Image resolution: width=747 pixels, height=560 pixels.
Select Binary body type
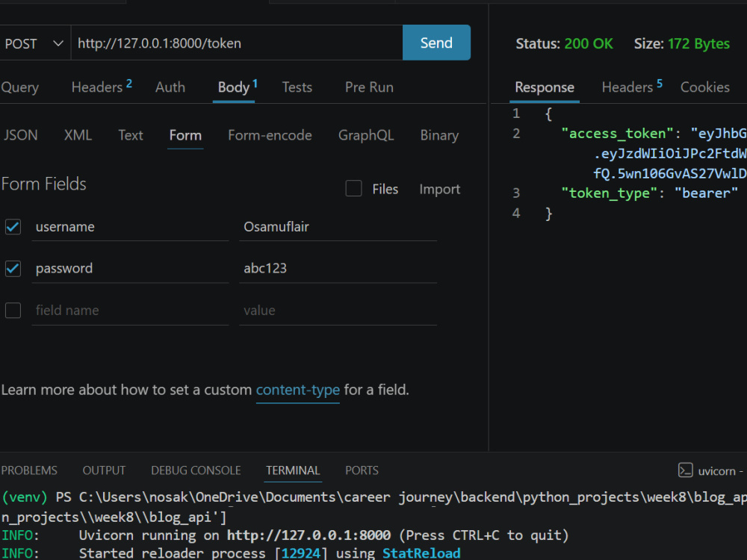click(439, 135)
